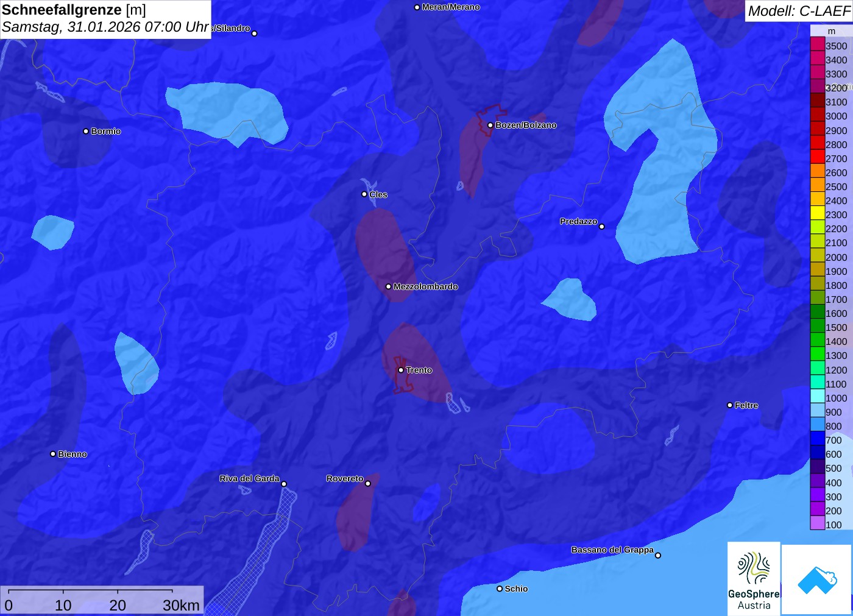Pick the 800 light blue legend swatch
The width and height of the screenshot is (853, 616).
click(818, 425)
